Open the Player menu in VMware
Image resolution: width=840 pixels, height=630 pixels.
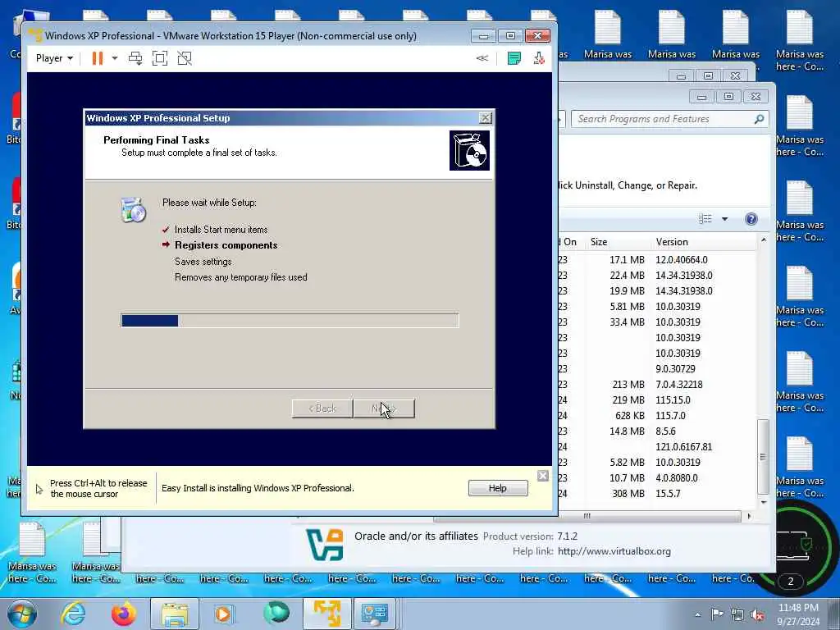54,58
